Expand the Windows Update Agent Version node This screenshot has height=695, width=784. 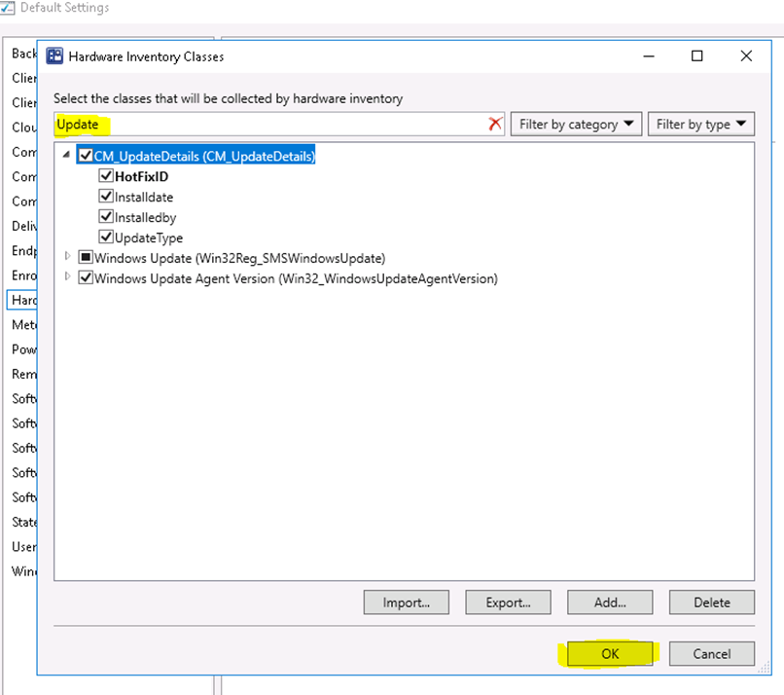click(x=67, y=276)
